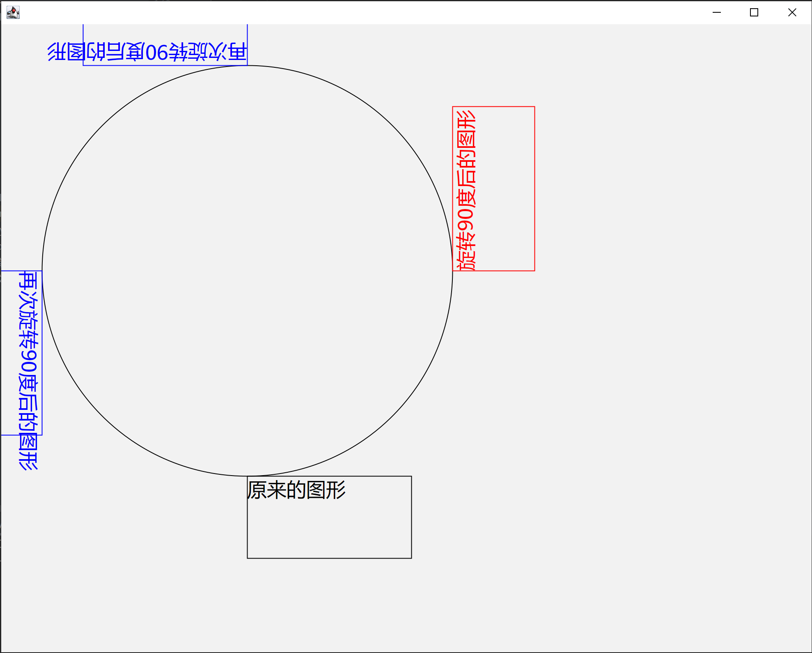Click the Java coffee cup window icon
Image resolution: width=812 pixels, height=653 pixels.
[13, 13]
